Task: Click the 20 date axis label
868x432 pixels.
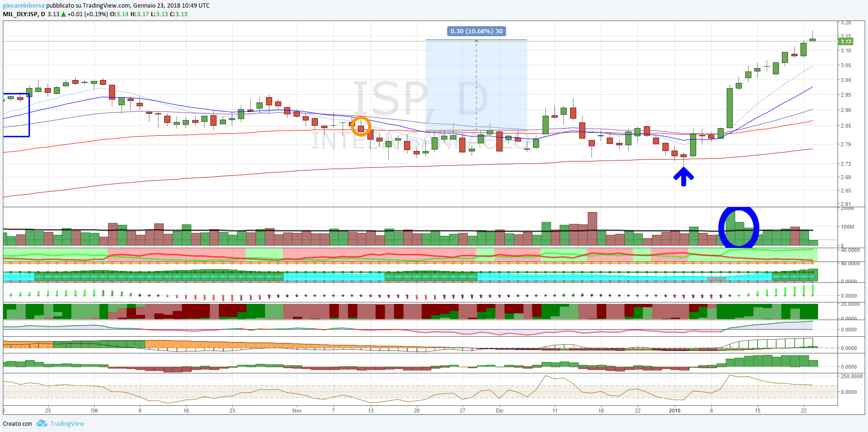Action: 417,411
